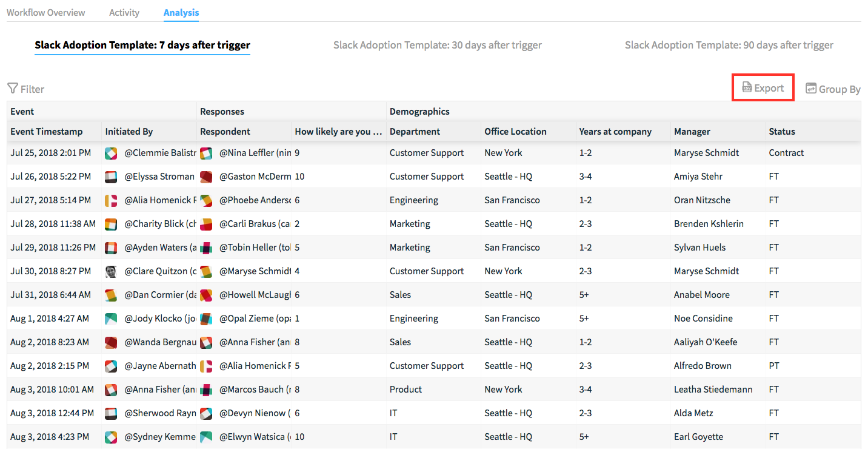868x449 pixels.
Task: Click Marcos Bauch's avatar icon
Action: 206,390
